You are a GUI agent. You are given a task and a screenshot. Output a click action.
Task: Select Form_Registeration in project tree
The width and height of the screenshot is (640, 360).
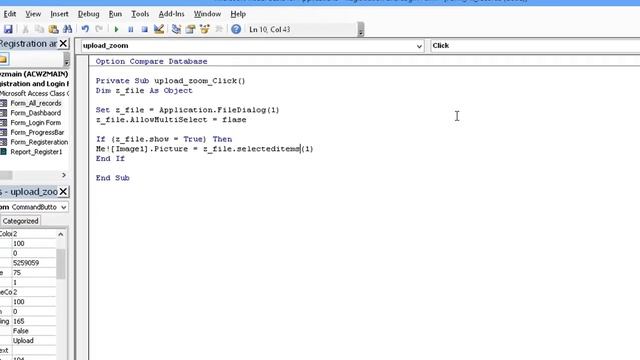click(x=39, y=142)
